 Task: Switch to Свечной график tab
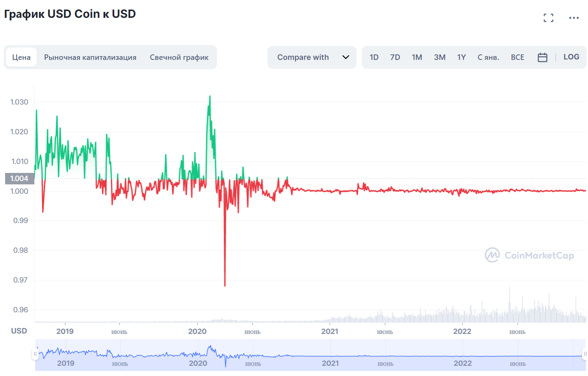[x=179, y=57]
